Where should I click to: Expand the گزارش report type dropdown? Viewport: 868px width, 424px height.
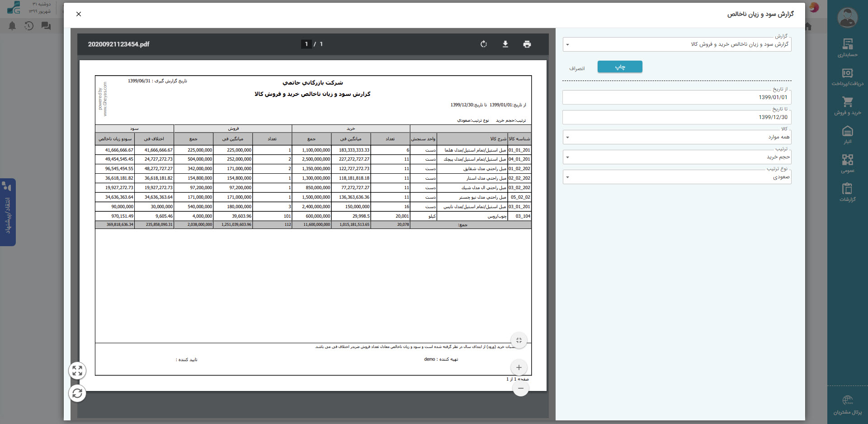[x=677, y=44]
